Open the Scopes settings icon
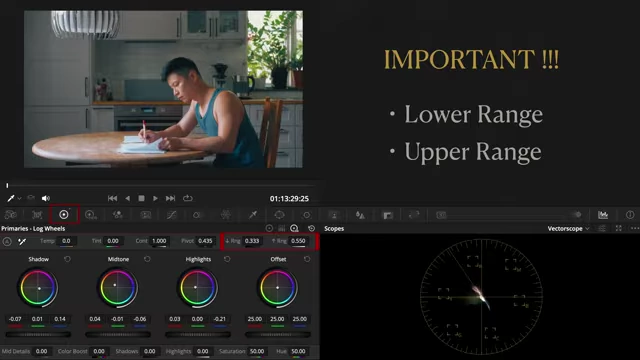This screenshot has width=640, height=360. point(602,229)
